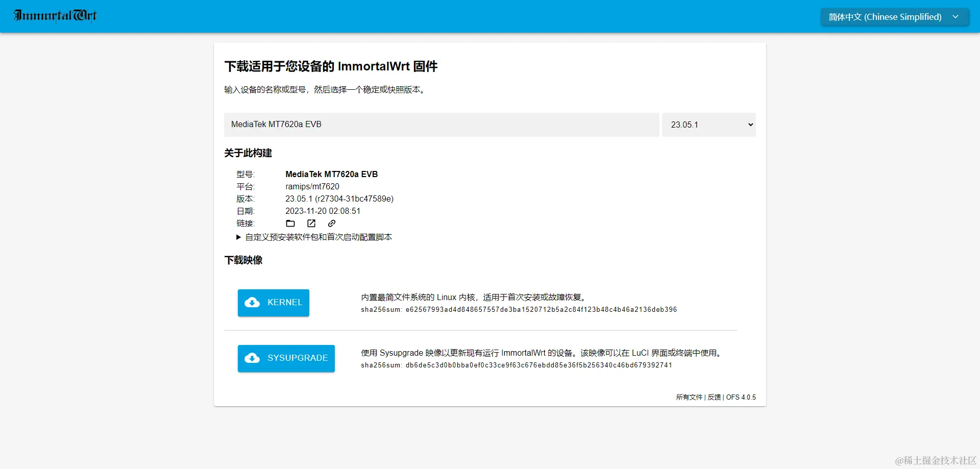Open the build folder icon in 链接 row
This screenshot has height=469, width=980.
[290, 223]
